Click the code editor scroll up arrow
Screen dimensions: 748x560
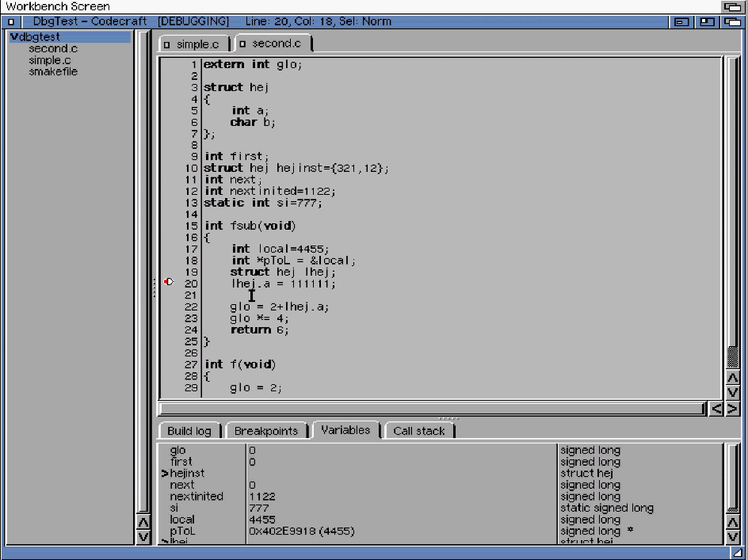(x=733, y=378)
